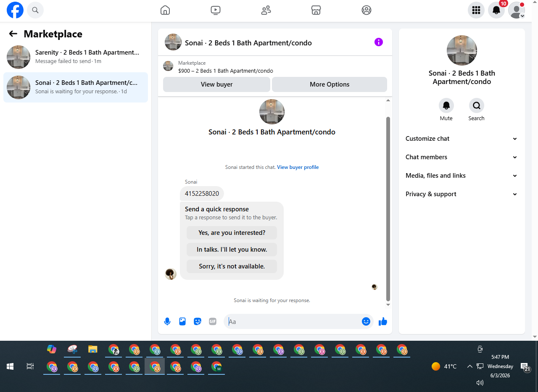Click the small listing thumbnail beside Marketplace price
Image resolution: width=538 pixels, height=392 pixels.
coord(168,66)
